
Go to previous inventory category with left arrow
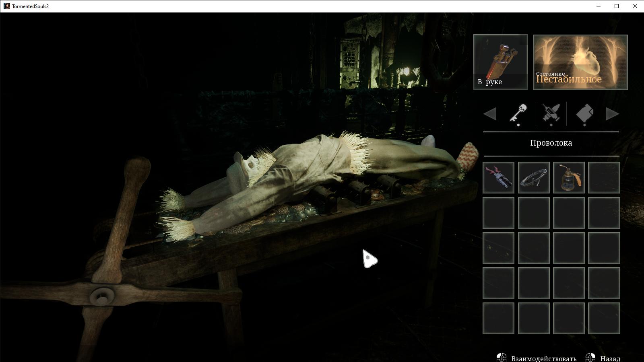490,114
